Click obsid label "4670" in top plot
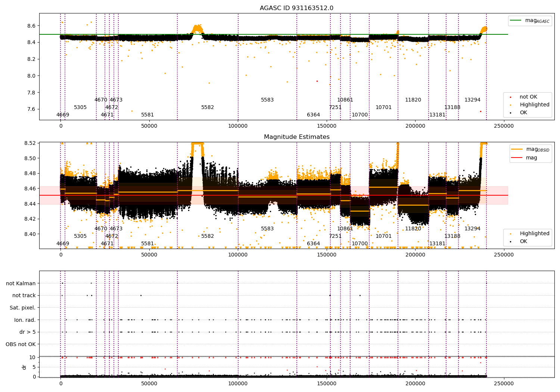Image resolution: width=560 pixels, height=392 pixels. (101, 100)
